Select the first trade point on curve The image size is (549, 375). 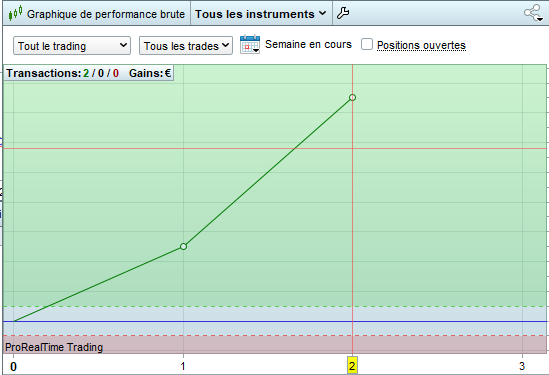183,246
